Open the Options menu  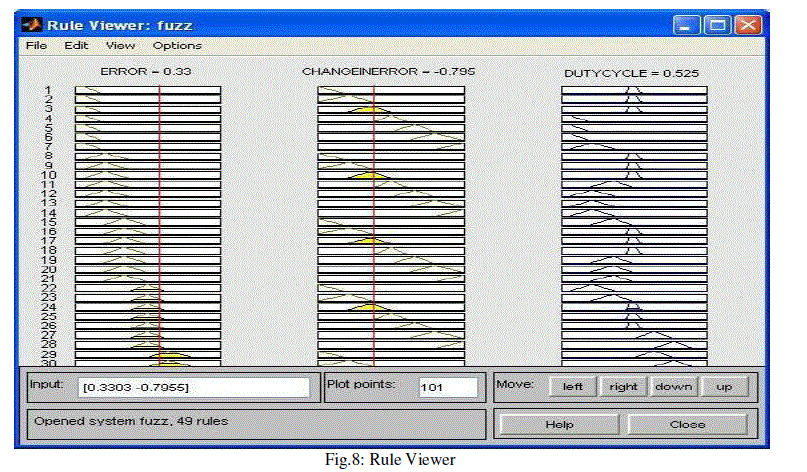point(177,45)
